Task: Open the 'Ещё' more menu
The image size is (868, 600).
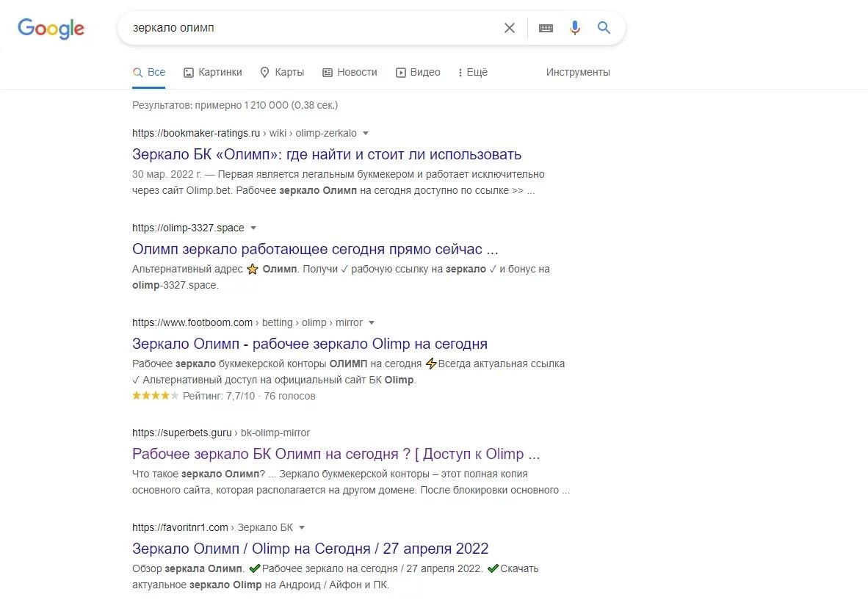Action: click(473, 73)
